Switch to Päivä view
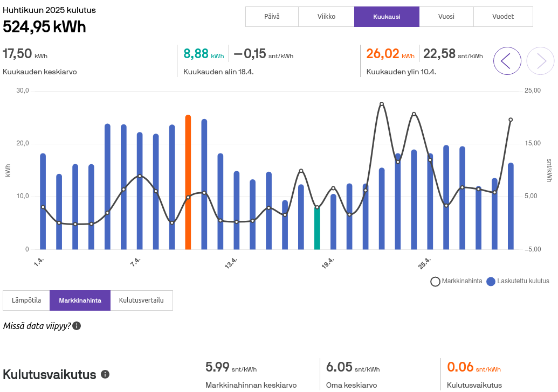This screenshot has height=392, width=558. [272, 17]
